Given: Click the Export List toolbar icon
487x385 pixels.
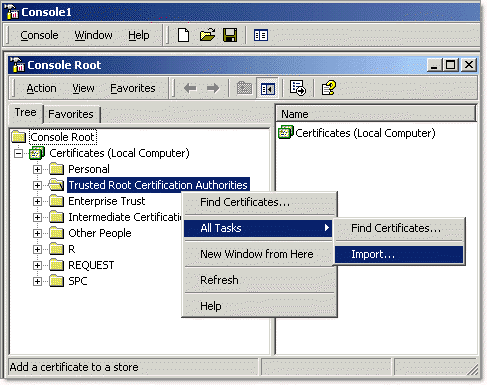Looking at the screenshot, I should 297,88.
